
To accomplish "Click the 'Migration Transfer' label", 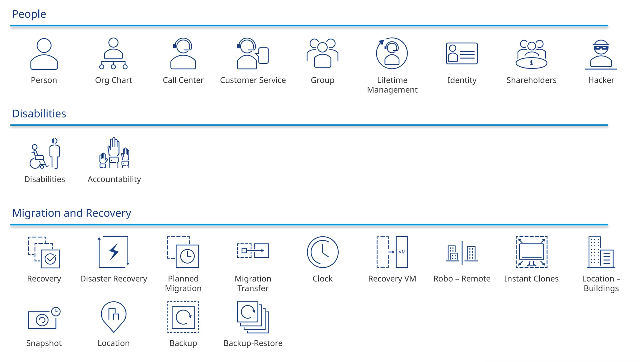I will click(x=253, y=283).
